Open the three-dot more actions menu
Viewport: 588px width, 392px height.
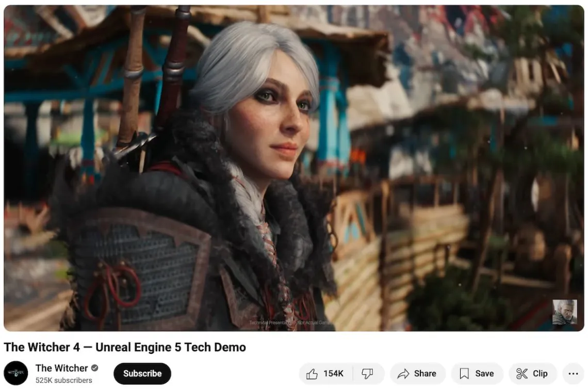pyautogui.click(x=573, y=373)
